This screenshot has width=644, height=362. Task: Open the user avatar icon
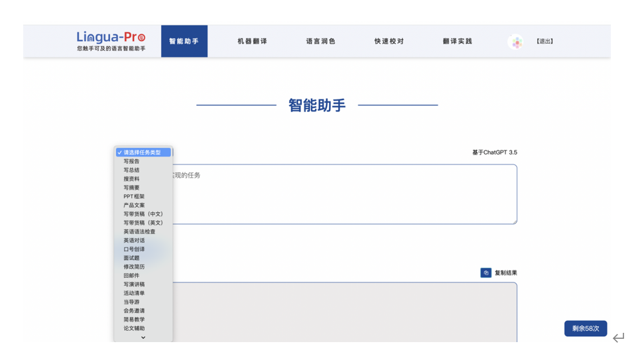pos(515,42)
